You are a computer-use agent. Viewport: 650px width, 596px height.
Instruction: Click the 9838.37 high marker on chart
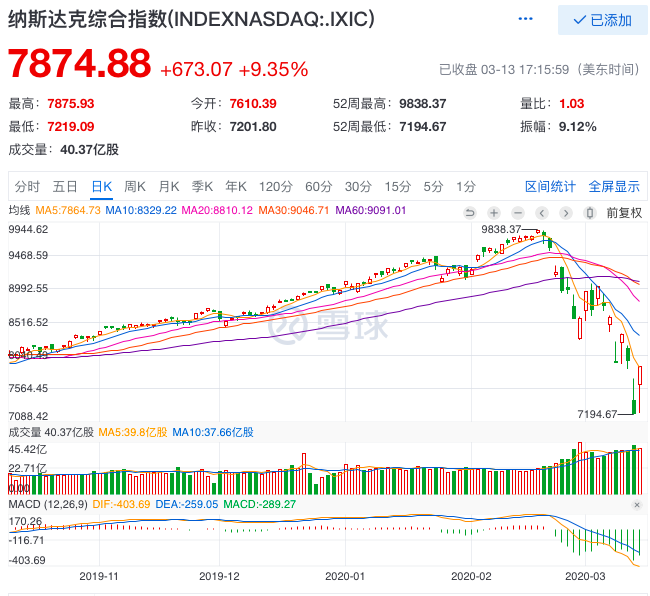(501, 229)
